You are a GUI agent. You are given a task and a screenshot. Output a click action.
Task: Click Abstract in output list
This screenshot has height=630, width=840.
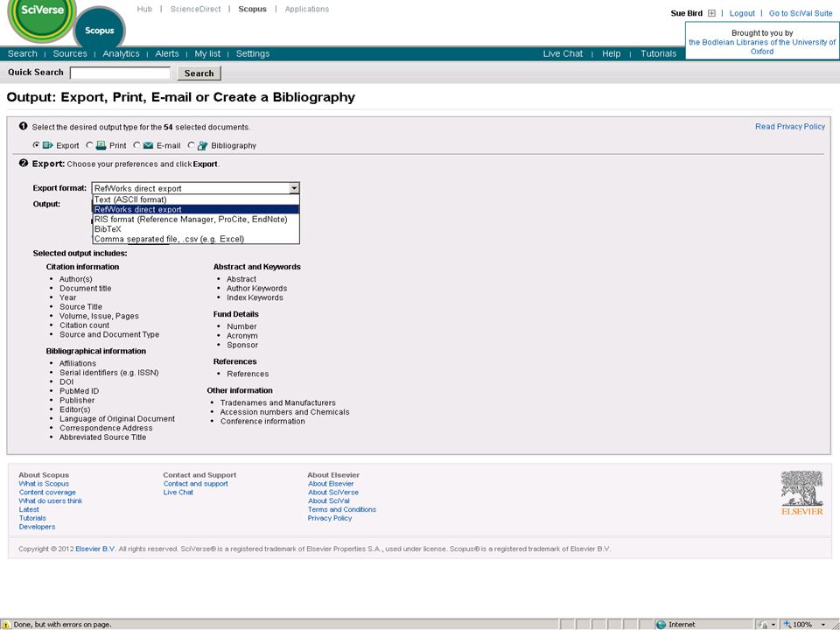point(241,279)
